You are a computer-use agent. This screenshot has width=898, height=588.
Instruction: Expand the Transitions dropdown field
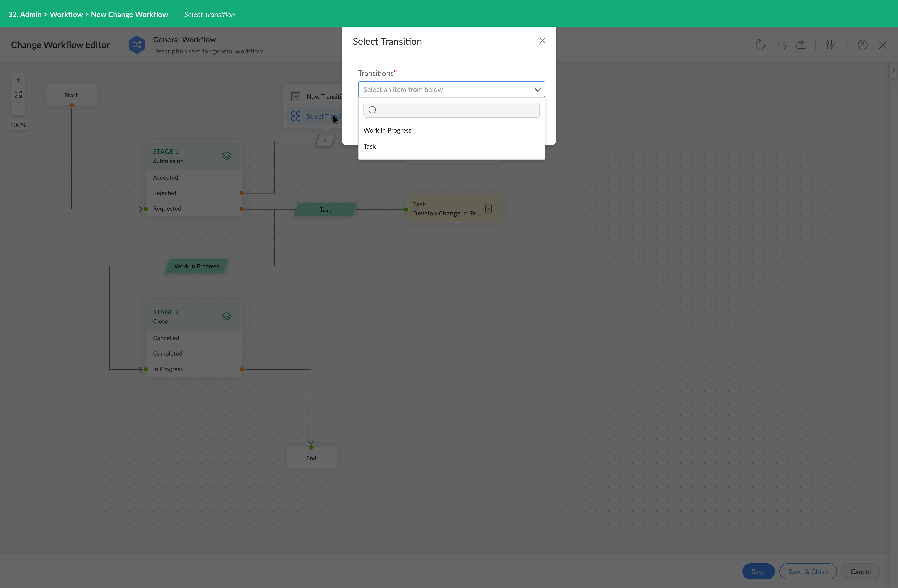point(451,89)
